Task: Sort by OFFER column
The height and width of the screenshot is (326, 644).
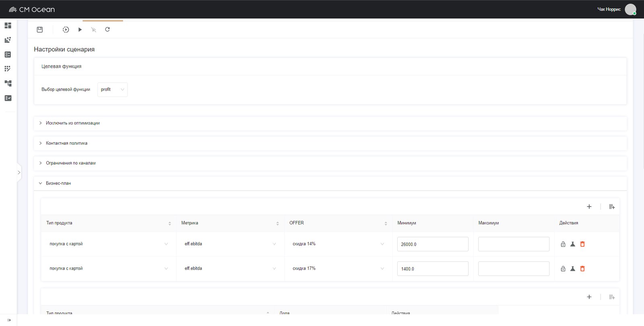Action: click(x=386, y=223)
